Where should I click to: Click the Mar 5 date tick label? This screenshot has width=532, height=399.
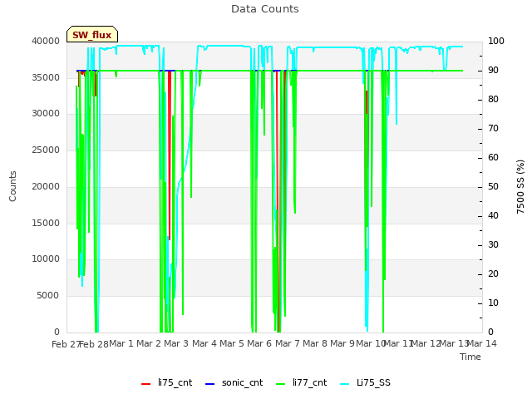coord(232,343)
